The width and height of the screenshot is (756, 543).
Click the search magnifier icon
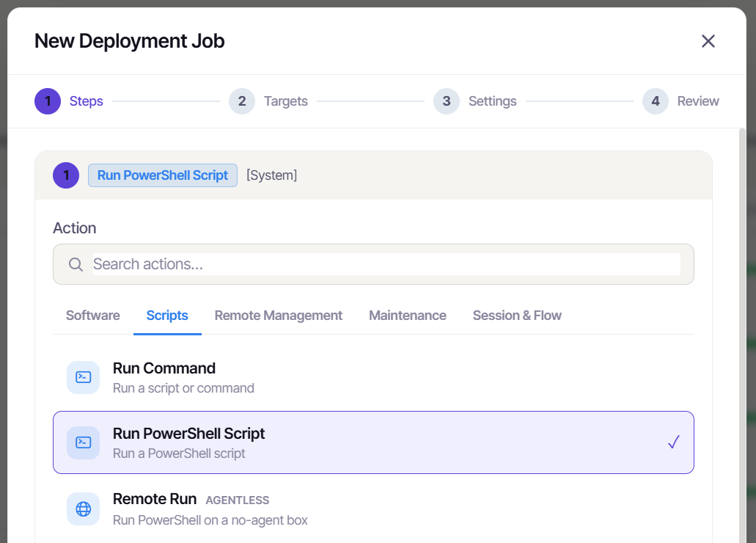[76, 264]
